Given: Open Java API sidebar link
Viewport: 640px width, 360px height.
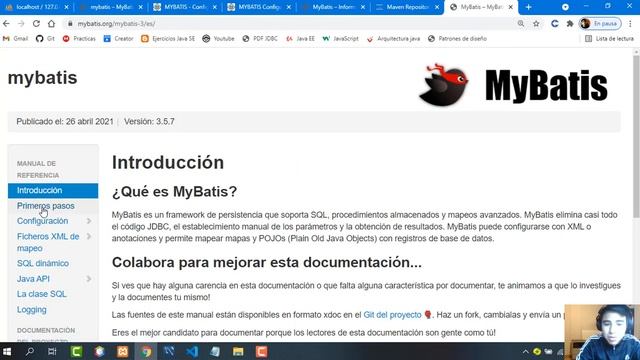Looking at the screenshot, I should (33, 279).
